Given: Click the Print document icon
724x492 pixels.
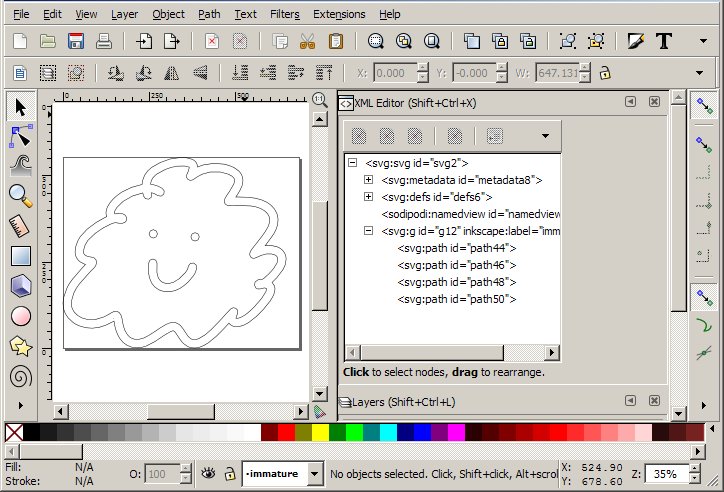Looking at the screenshot, I should click(x=102, y=41).
